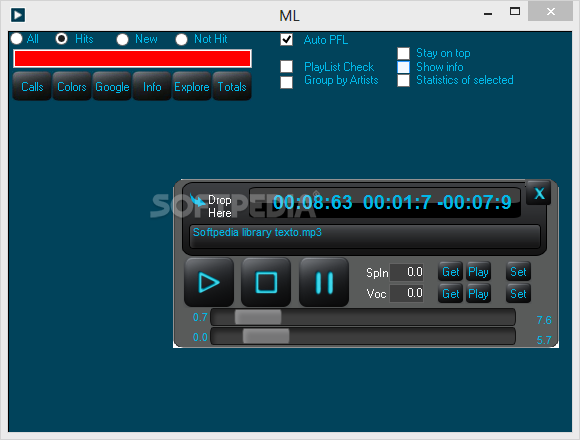Enable Group by Artists checkbox
Image resolution: width=580 pixels, height=440 pixels.
tap(286, 82)
